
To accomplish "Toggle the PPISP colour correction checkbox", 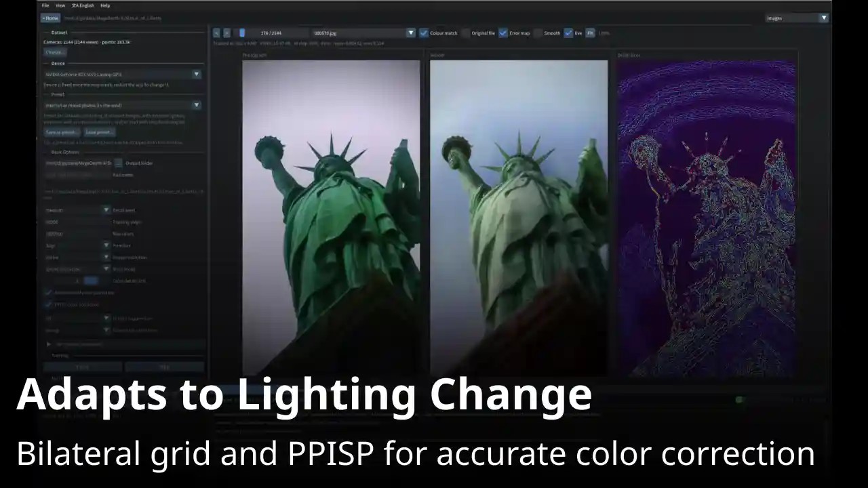I will coord(48,305).
